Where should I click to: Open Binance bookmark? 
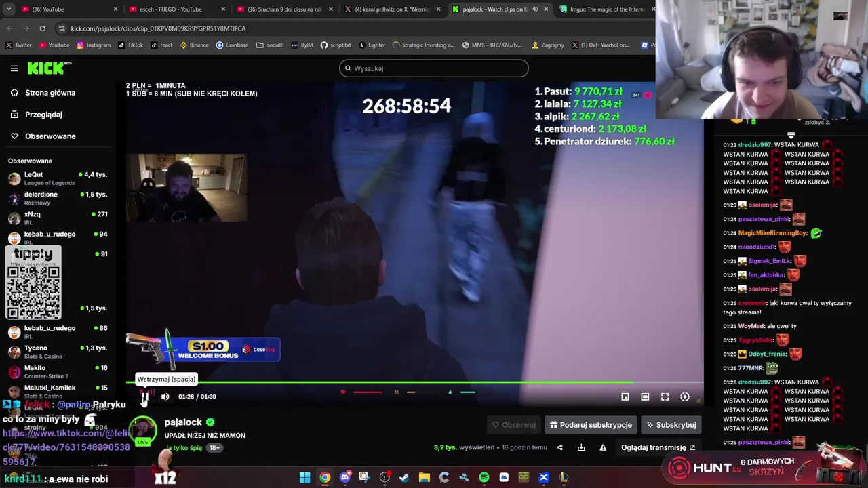(194, 45)
